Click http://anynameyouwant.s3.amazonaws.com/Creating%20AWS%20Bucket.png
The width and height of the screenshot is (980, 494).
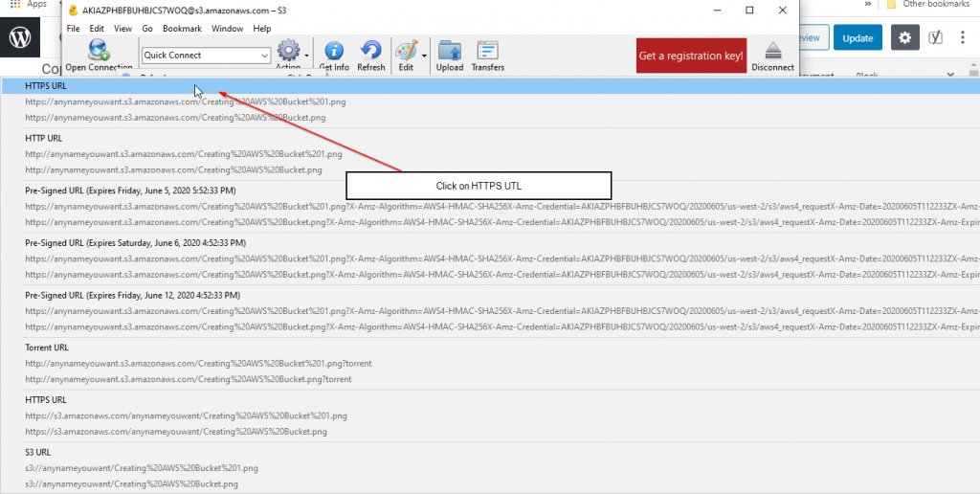point(174,169)
